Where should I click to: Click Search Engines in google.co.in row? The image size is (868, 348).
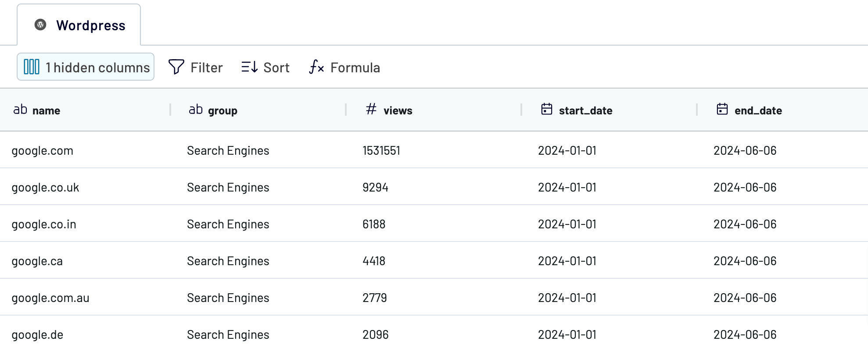(x=228, y=224)
